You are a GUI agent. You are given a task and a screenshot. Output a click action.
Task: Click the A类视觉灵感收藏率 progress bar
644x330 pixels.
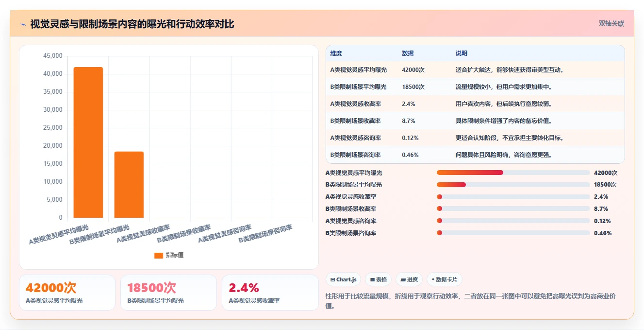point(513,197)
